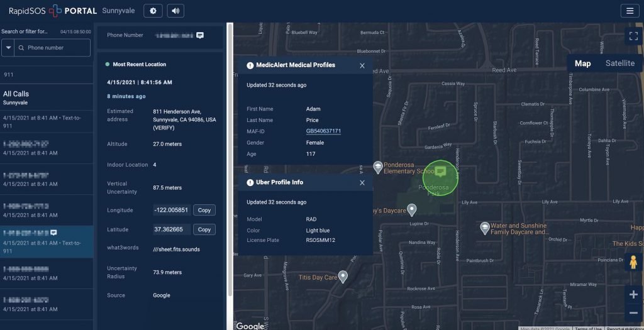
Task: Click the Ponderosa Elementary School pin
Action: click(378, 167)
